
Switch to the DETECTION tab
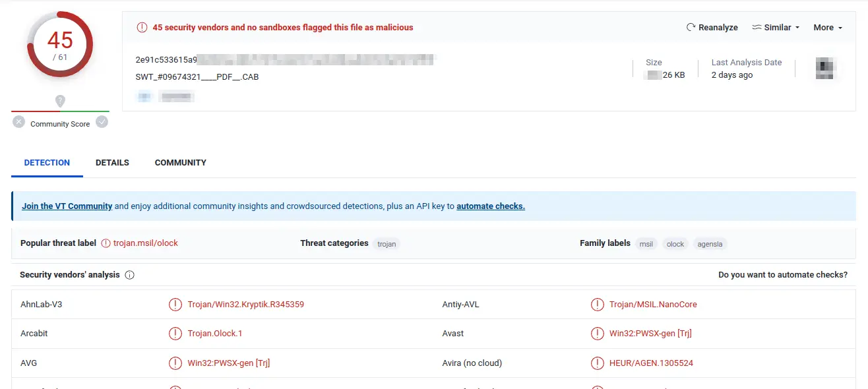coord(47,163)
